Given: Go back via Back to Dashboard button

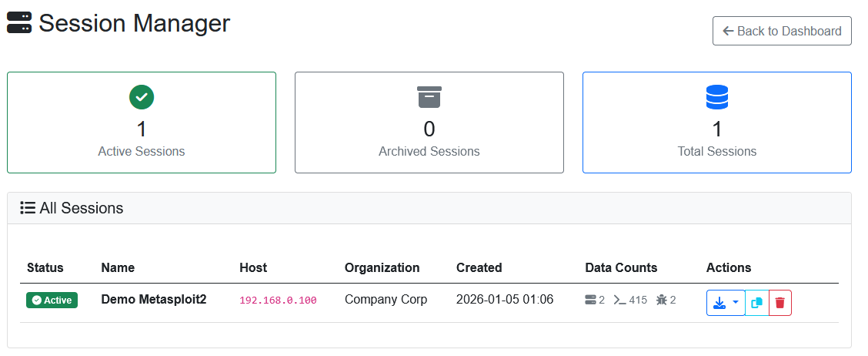Looking at the screenshot, I should tap(782, 31).
